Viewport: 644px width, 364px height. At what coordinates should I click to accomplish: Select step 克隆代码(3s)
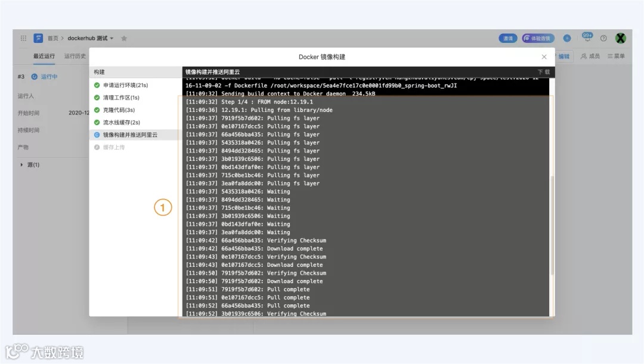coord(135,110)
